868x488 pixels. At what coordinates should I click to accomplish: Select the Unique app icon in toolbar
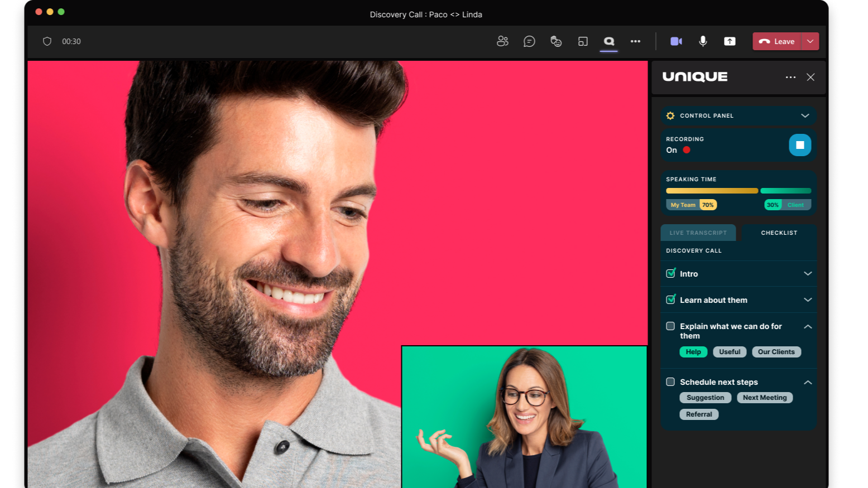(609, 41)
